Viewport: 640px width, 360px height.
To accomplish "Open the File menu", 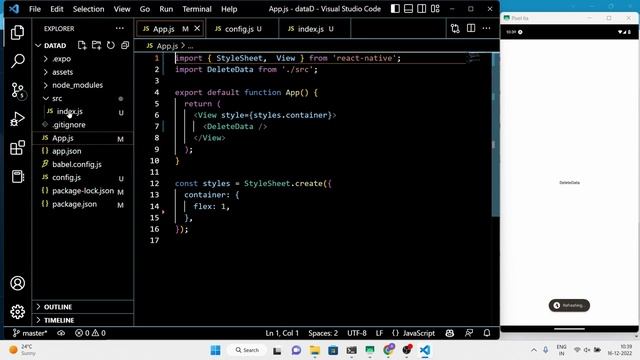I will tap(35, 9).
